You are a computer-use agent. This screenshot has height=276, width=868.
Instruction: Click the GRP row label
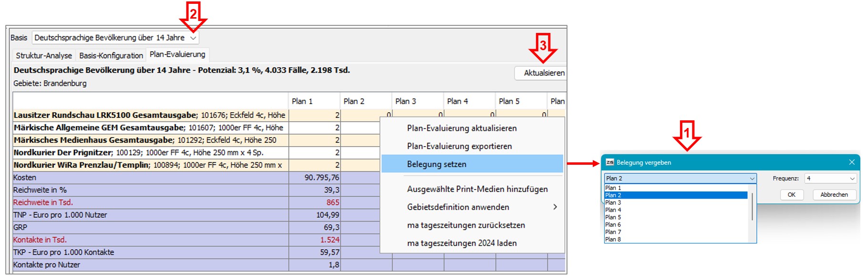[x=21, y=227]
